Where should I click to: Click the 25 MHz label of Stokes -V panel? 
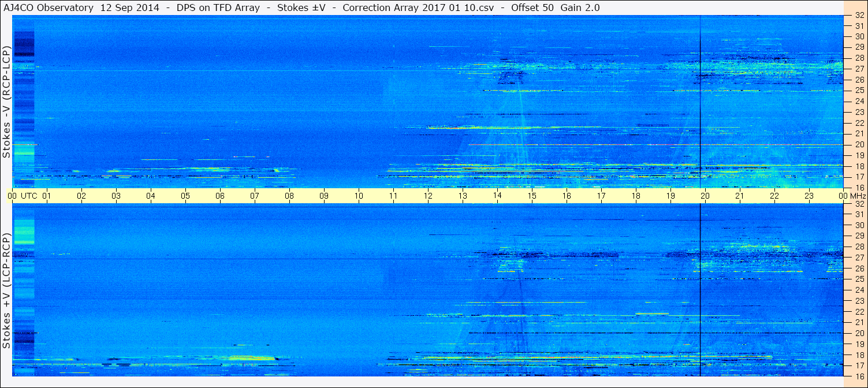tap(859, 90)
